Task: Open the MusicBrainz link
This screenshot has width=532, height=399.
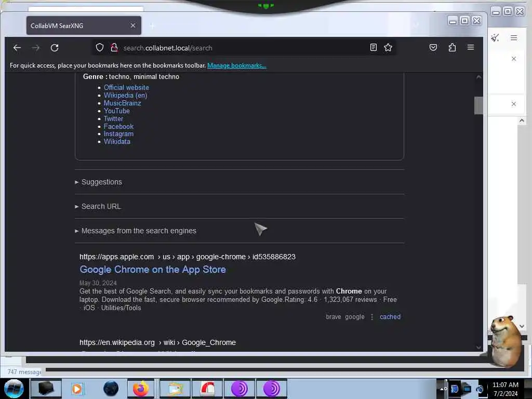Action: pos(122,103)
